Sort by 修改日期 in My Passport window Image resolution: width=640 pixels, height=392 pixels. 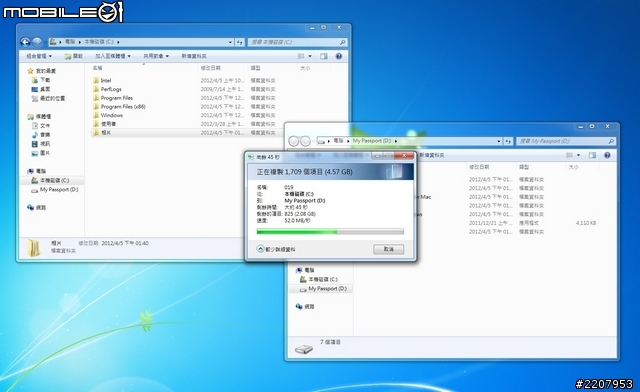coord(479,167)
